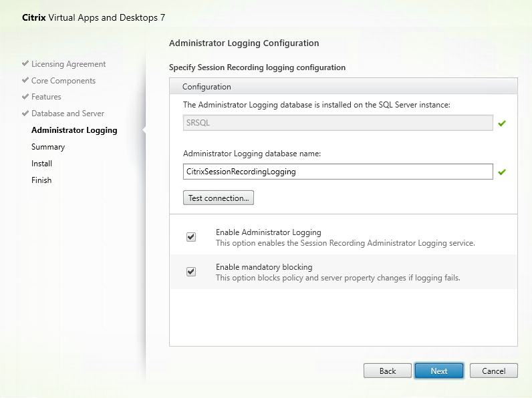
Task: Click the green validation check next to SRSQL
Action: coord(502,123)
